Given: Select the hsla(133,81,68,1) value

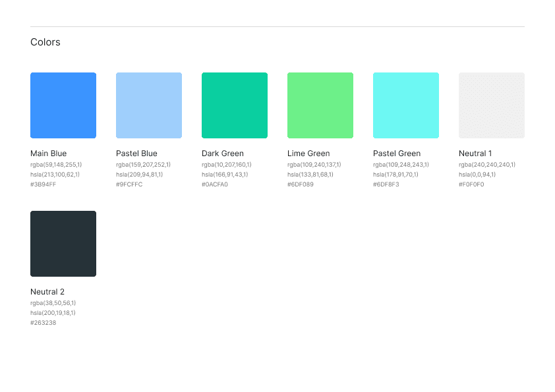Looking at the screenshot, I should pyautogui.click(x=310, y=175).
